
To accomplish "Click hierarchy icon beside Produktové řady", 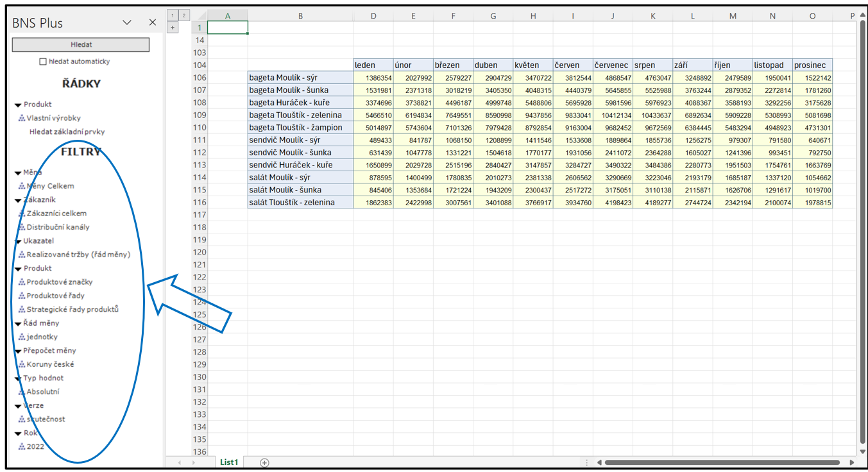I will tap(22, 296).
